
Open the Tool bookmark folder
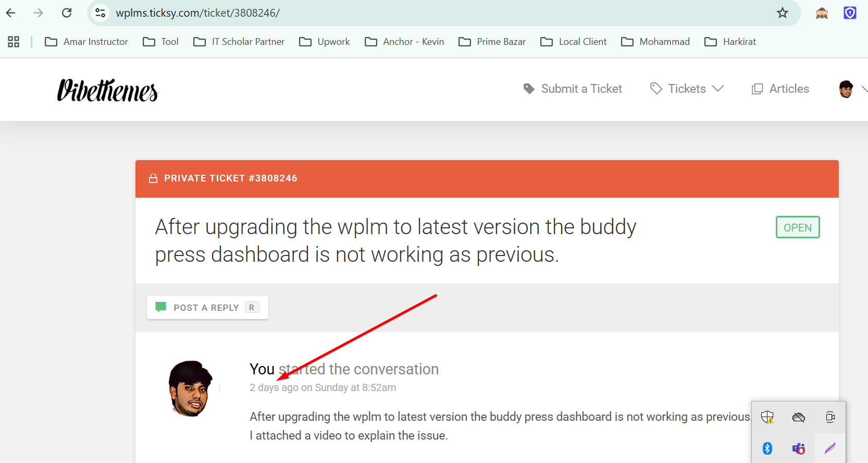pyautogui.click(x=160, y=42)
